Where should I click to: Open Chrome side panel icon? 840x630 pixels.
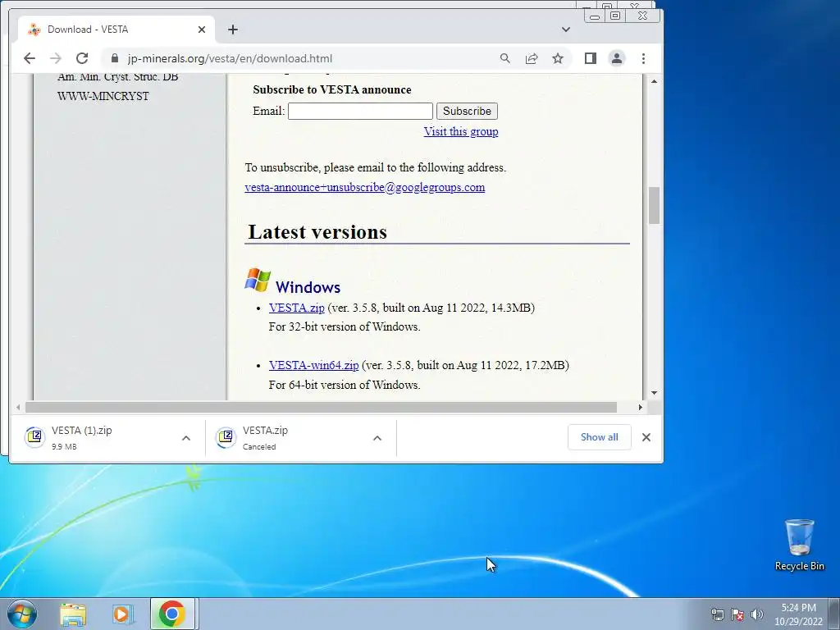591,58
